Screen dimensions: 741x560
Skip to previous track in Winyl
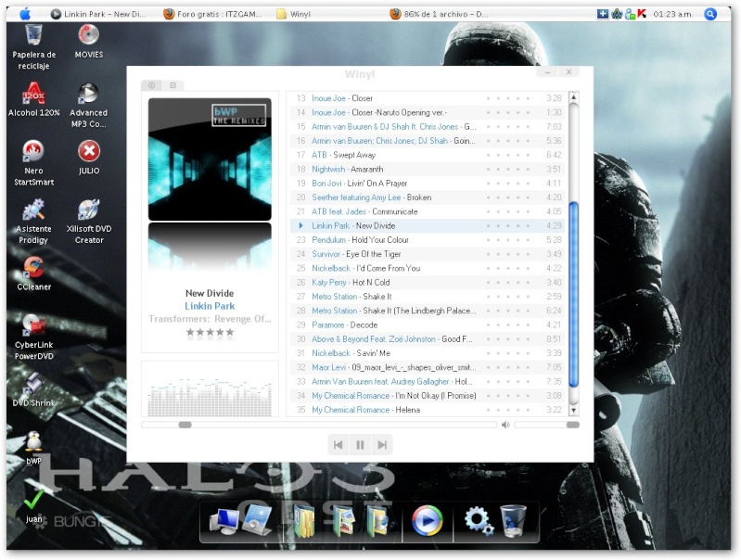tap(339, 445)
